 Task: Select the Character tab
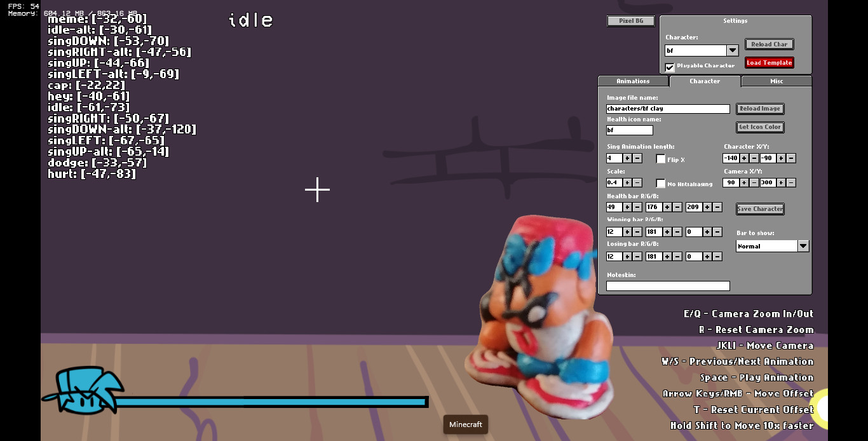(x=705, y=81)
